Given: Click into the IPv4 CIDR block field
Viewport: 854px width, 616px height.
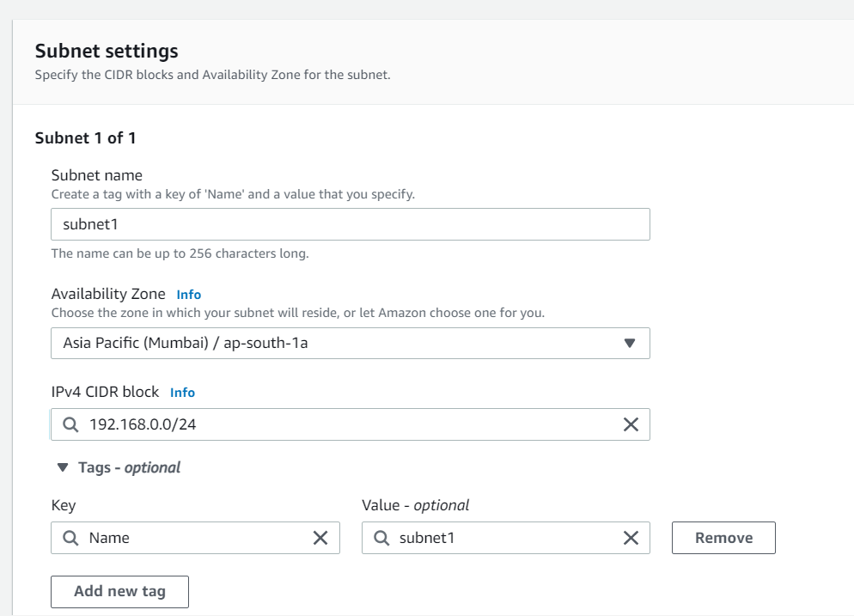Looking at the screenshot, I should click(351, 424).
